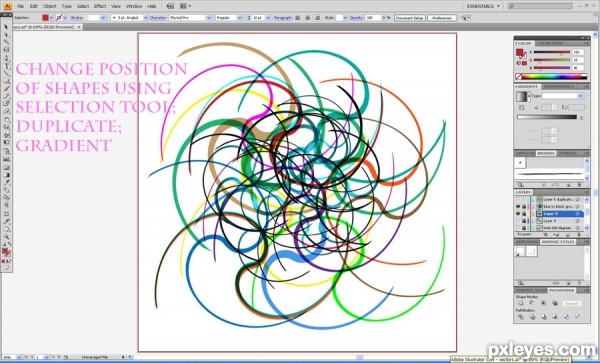Click the Preferences button
The height and width of the screenshot is (363, 600).
[442, 18]
